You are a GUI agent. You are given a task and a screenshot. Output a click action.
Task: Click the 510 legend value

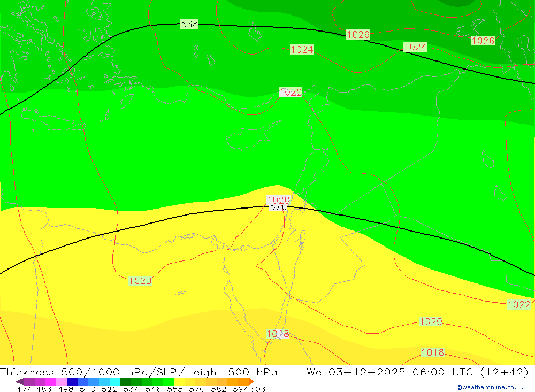pos(87,389)
